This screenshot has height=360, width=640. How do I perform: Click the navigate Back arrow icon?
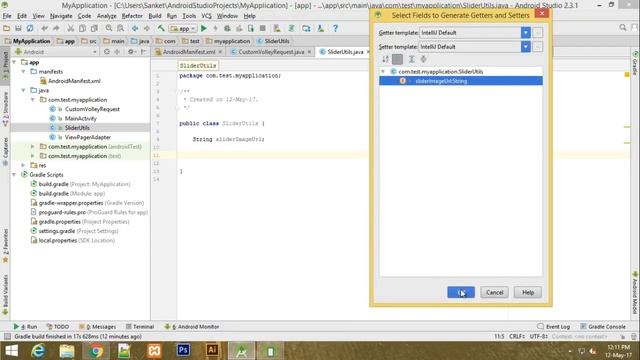point(135,28)
